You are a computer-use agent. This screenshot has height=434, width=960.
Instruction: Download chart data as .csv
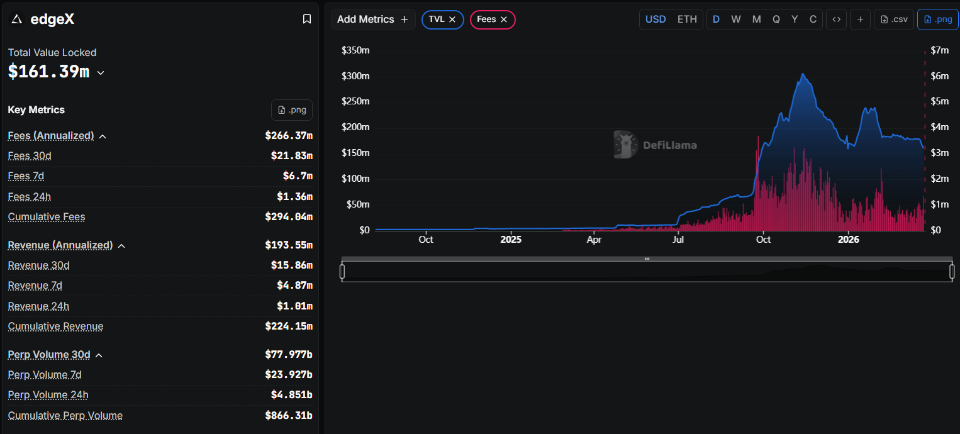click(894, 19)
